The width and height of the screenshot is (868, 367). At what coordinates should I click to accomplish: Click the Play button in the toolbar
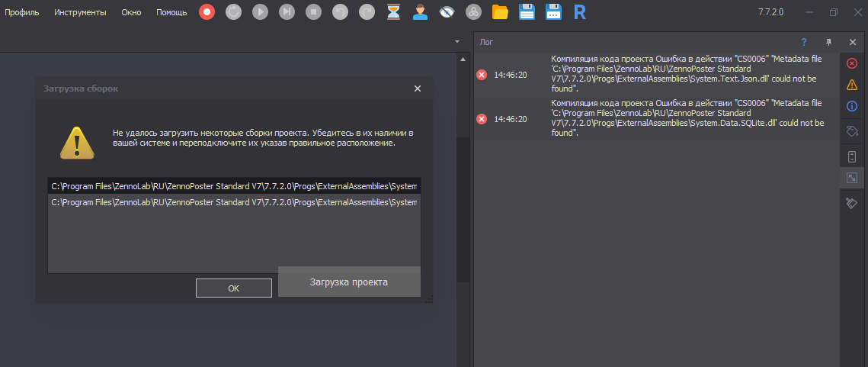point(260,11)
